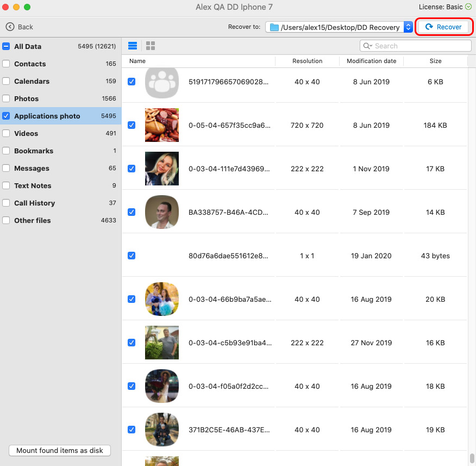
Task: Switch to list view icon
Action: point(133,46)
